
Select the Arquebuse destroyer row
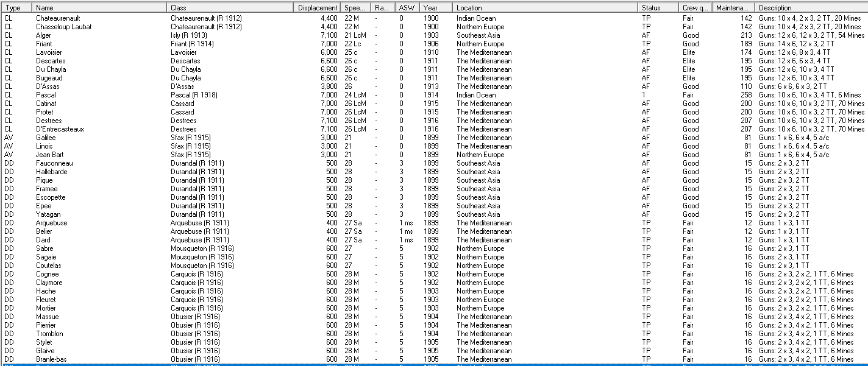click(x=51, y=223)
